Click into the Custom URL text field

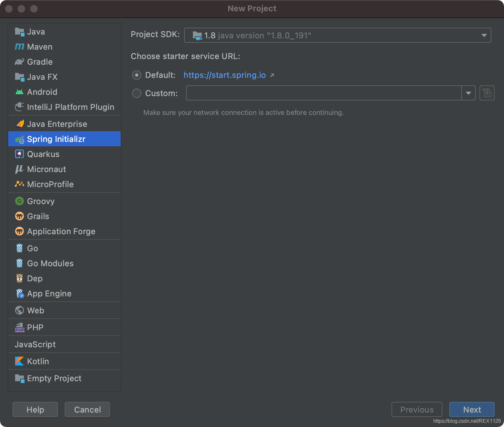coord(324,93)
